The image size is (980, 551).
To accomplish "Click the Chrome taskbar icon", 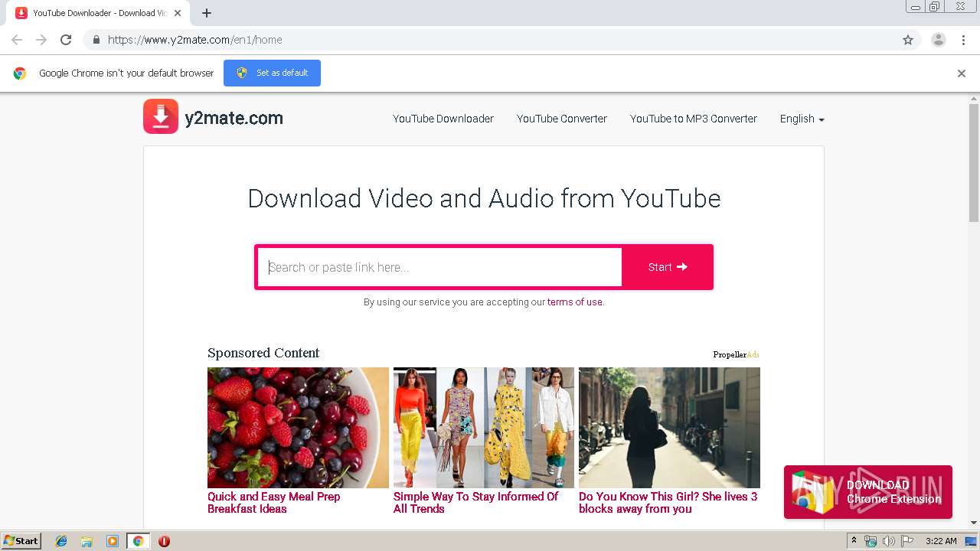I will pyautogui.click(x=138, y=541).
